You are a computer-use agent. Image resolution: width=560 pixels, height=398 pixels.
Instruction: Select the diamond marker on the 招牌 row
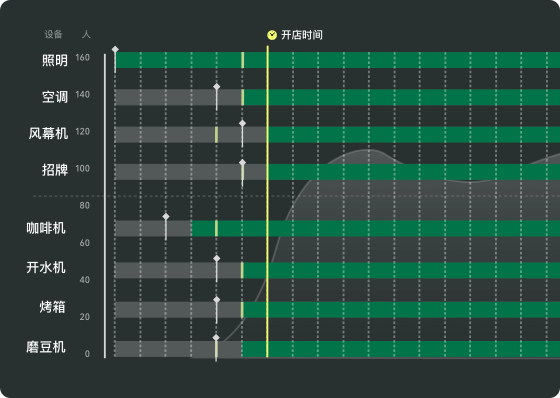pos(242,163)
